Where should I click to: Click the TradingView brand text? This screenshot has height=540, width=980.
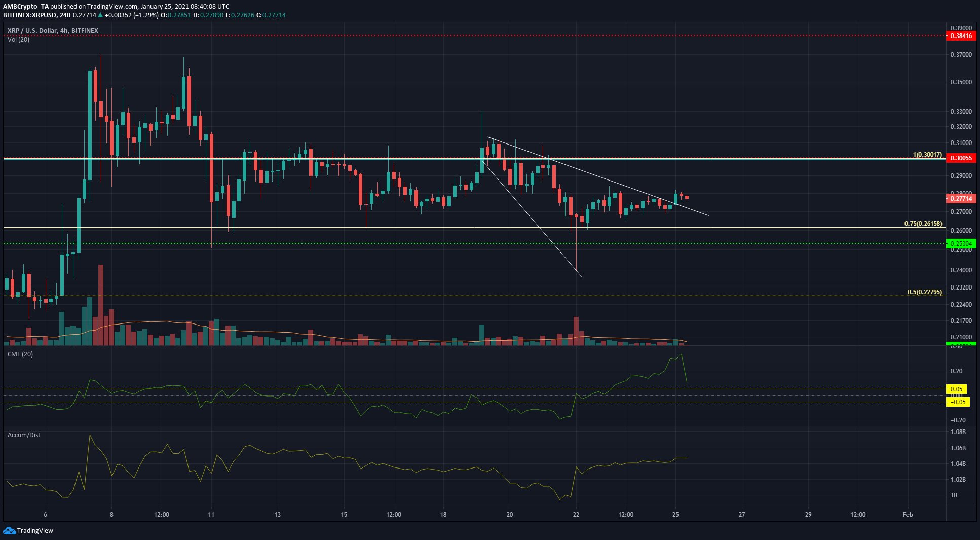(x=35, y=531)
